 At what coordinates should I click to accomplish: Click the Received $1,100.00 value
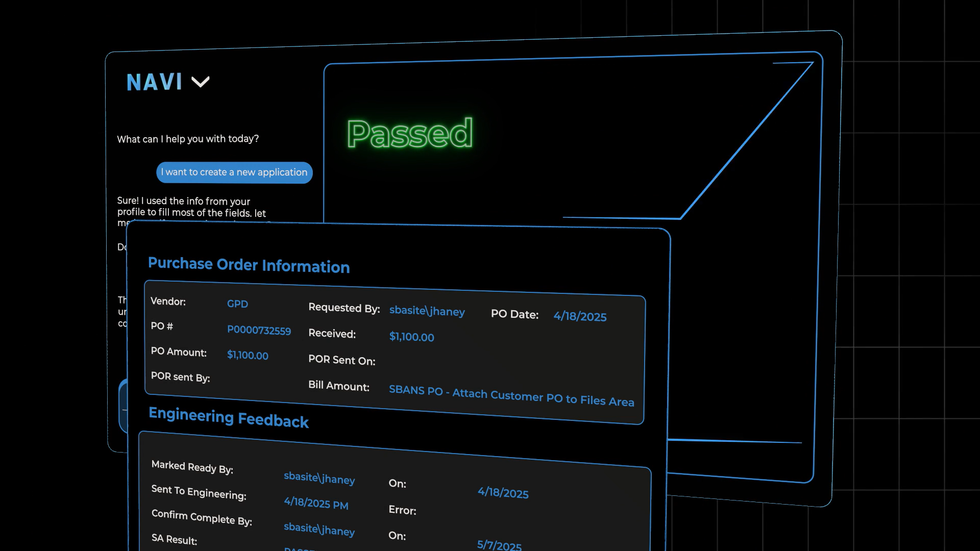pyautogui.click(x=411, y=337)
